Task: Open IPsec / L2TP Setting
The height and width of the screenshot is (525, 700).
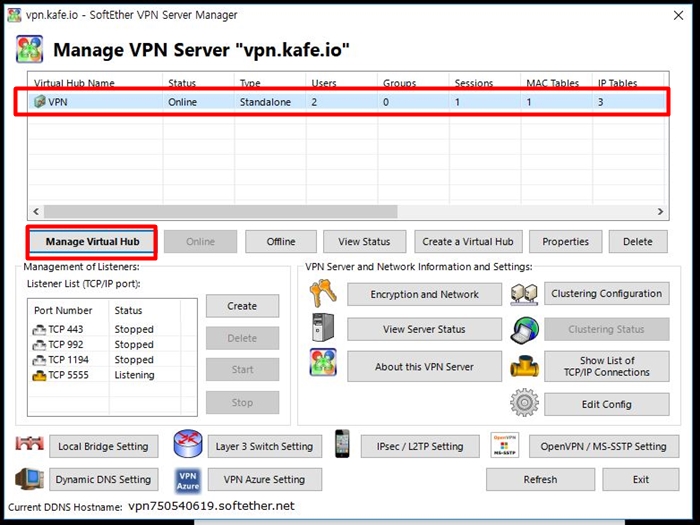Action: coord(420,446)
